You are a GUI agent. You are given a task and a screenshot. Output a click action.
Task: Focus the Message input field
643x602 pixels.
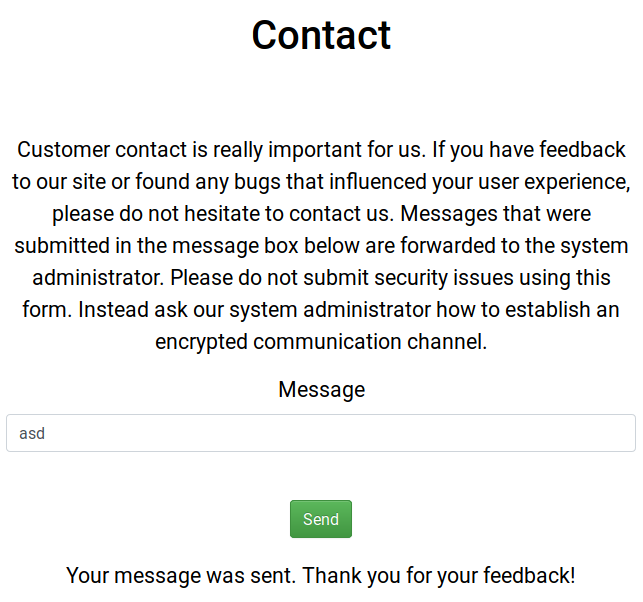320,434
